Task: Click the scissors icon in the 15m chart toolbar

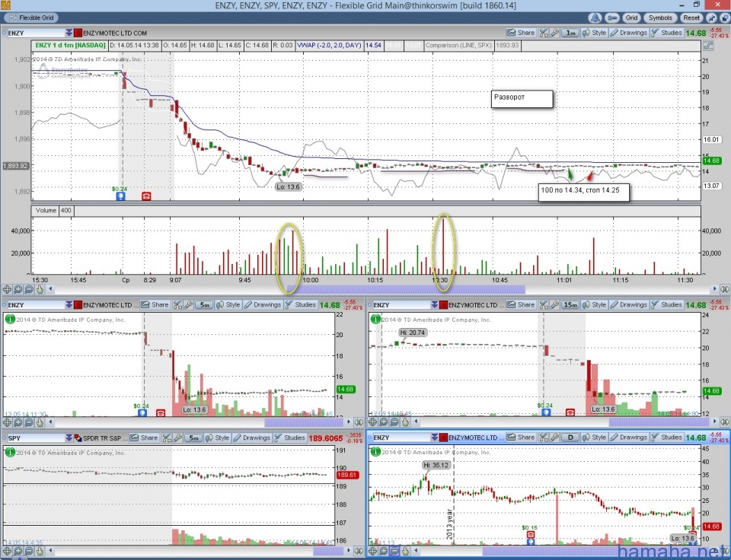Action: [x=544, y=304]
